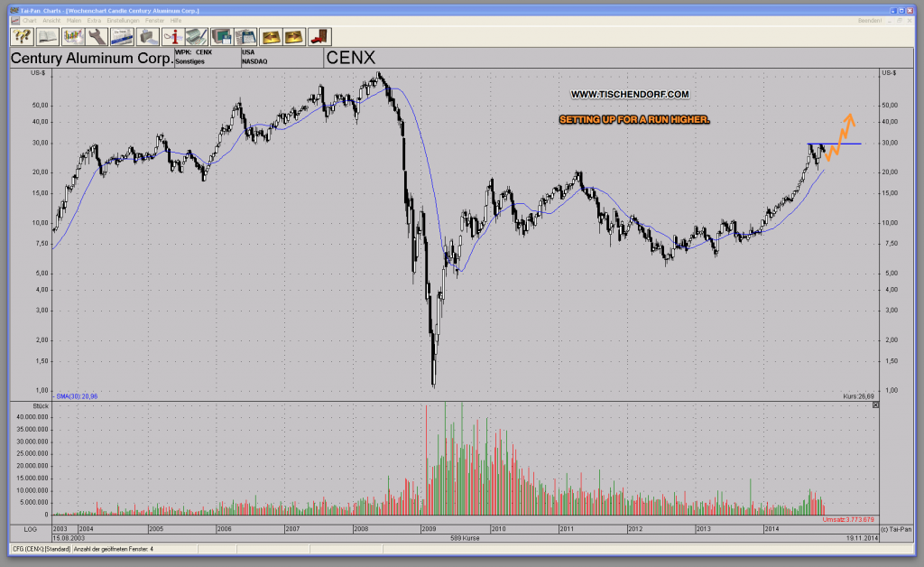Open company info via the red 'i' icon
The image size is (924, 567).
click(x=172, y=36)
